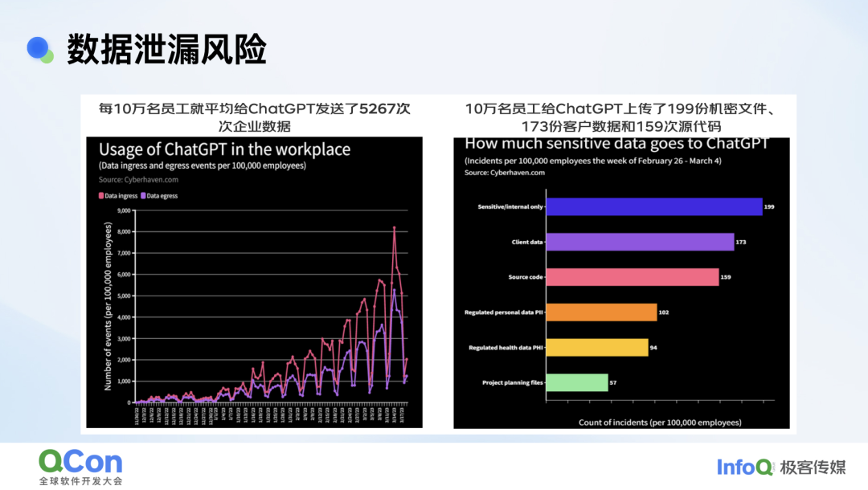
Task: Click the 9,000 y-axis label
Action: (124, 210)
